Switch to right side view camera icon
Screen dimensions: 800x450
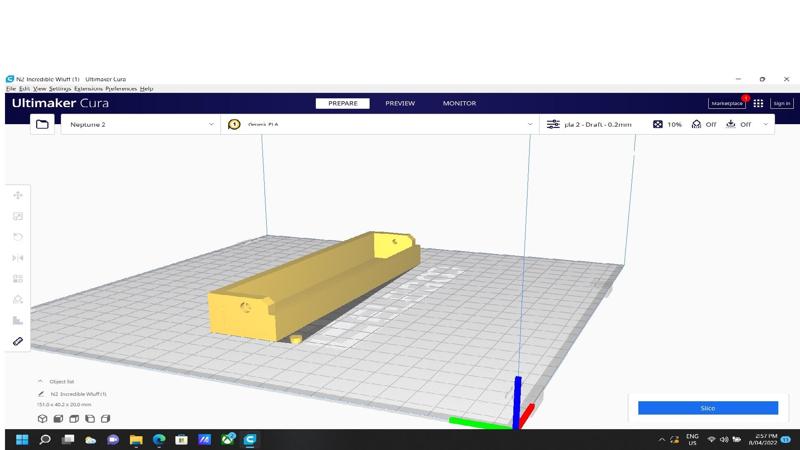[x=106, y=419]
